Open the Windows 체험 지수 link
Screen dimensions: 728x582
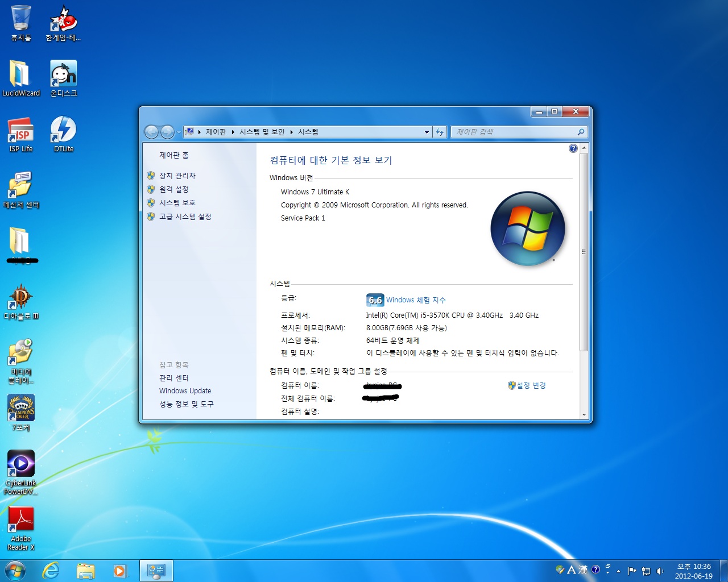416,300
